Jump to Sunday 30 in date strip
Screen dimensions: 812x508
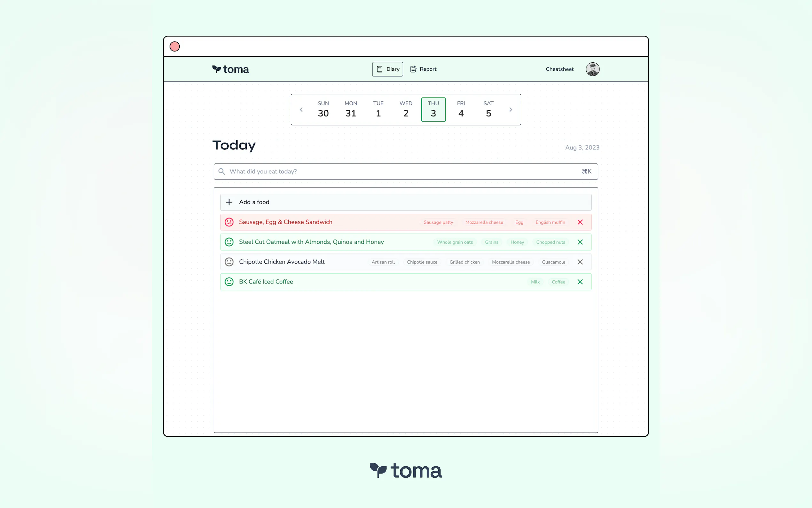point(323,109)
